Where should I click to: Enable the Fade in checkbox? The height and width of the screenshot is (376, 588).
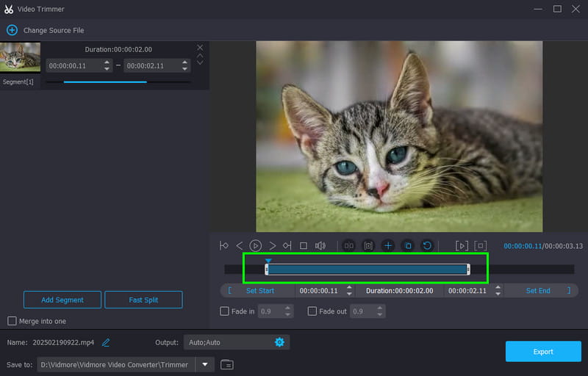[224, 311]
